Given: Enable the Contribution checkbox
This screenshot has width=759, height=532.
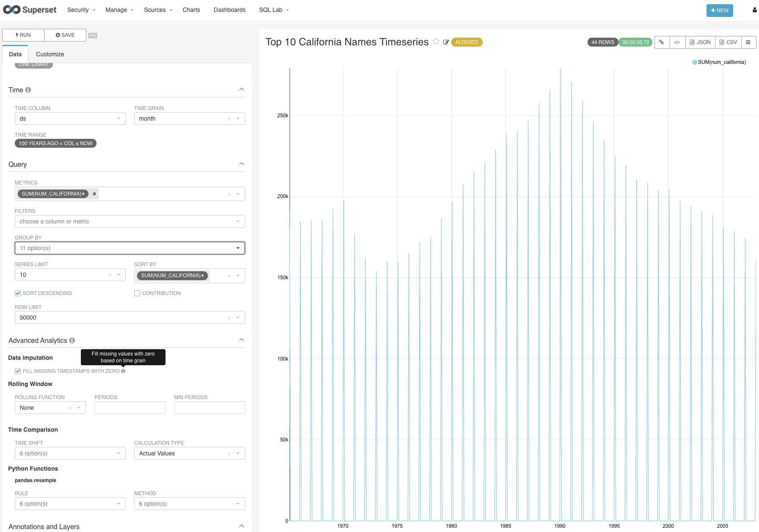Looking at the screenshot, I should pyautogui.click(x=137, y=293).
